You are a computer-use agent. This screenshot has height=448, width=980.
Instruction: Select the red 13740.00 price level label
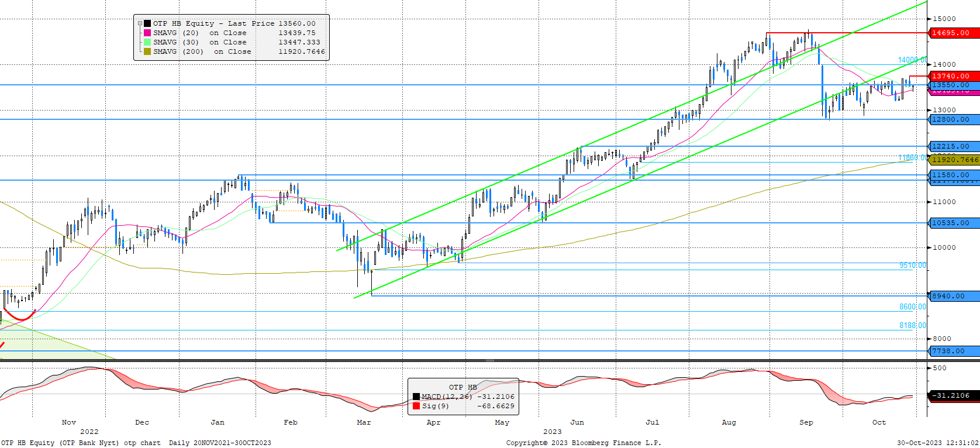click(x=953, y=76)
